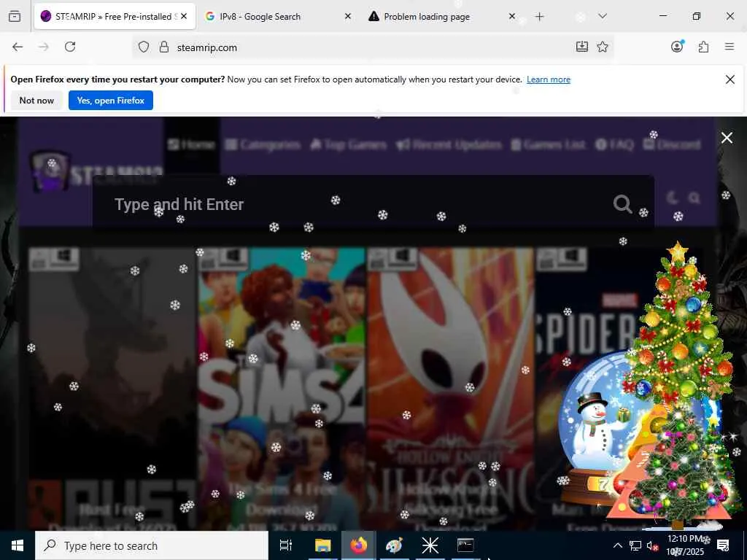747x560 pixels.
Task: Click the Firefox taskbar icon
Action: point(359,545)
